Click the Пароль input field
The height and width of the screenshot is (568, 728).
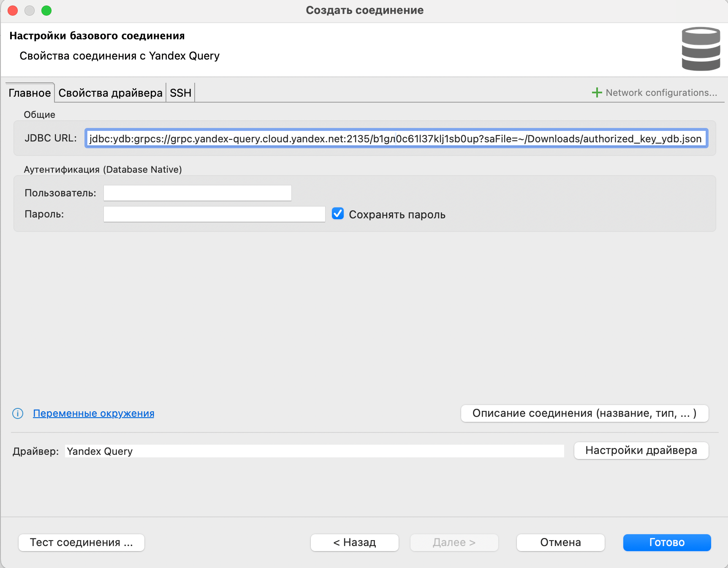[214, 214]
